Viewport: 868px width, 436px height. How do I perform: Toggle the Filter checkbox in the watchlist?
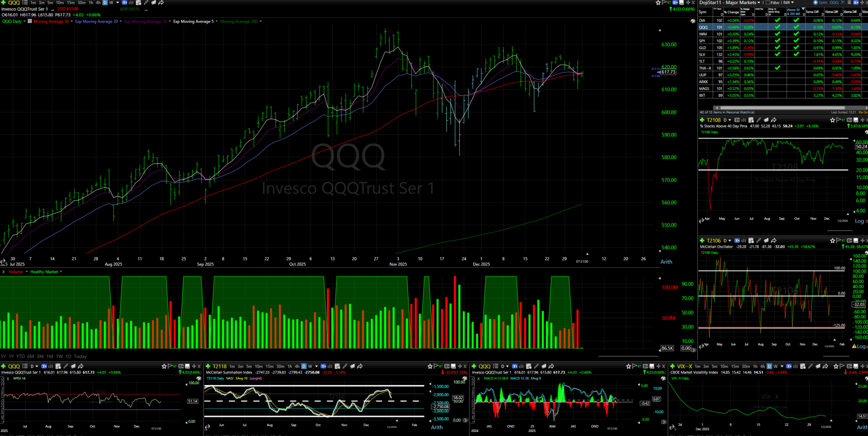point(768,3)
